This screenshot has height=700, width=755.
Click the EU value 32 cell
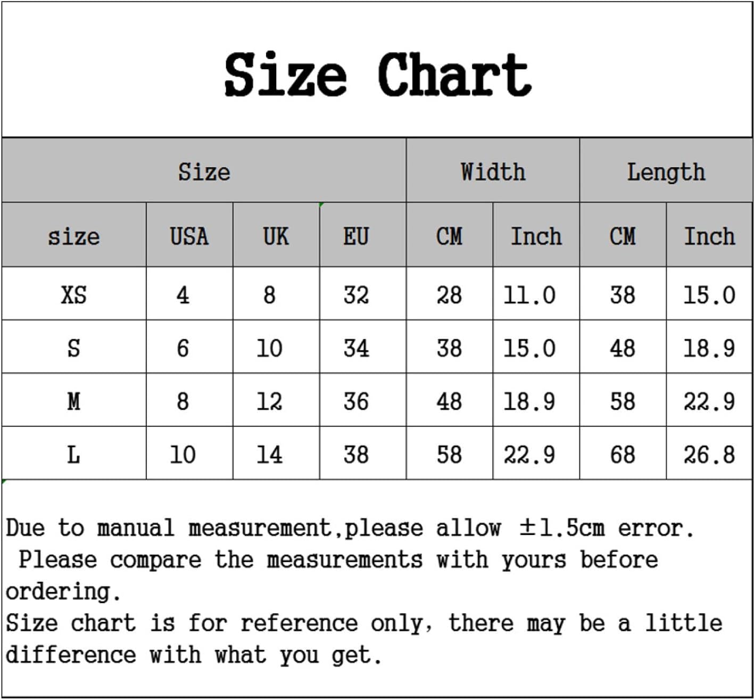(356, 294)
